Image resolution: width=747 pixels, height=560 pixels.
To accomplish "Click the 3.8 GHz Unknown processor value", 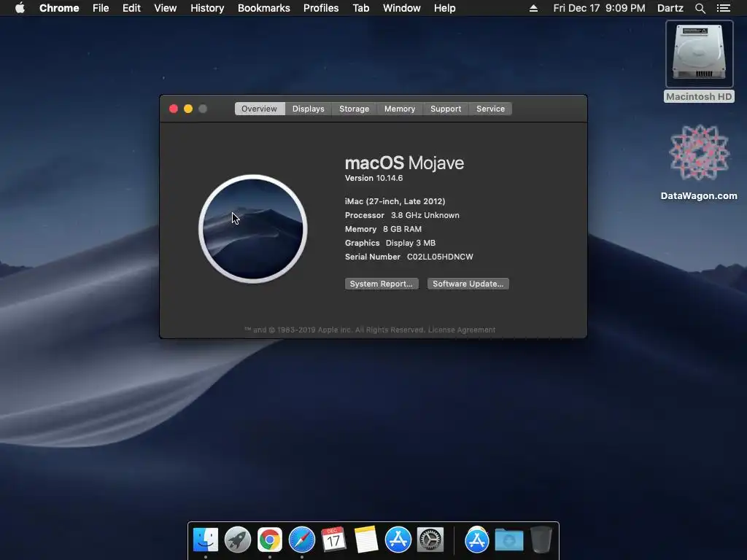I will (x=425, y=215).
